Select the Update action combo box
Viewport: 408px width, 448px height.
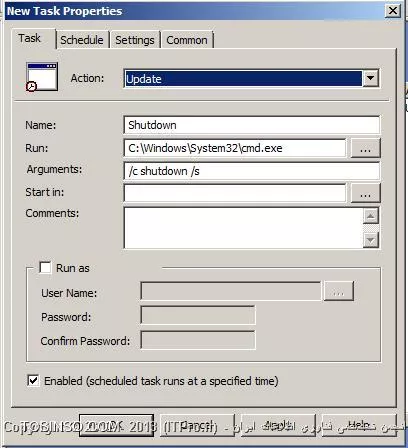[x=251, y=79]
